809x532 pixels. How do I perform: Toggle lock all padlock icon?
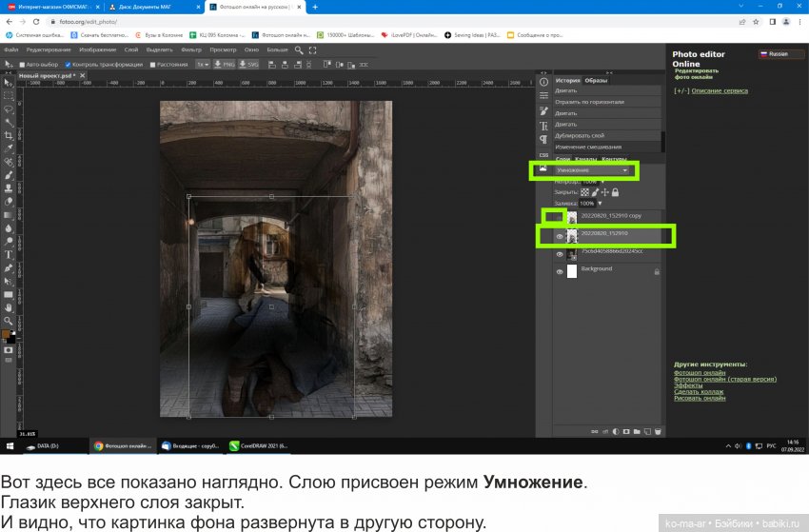pos(615,192)
